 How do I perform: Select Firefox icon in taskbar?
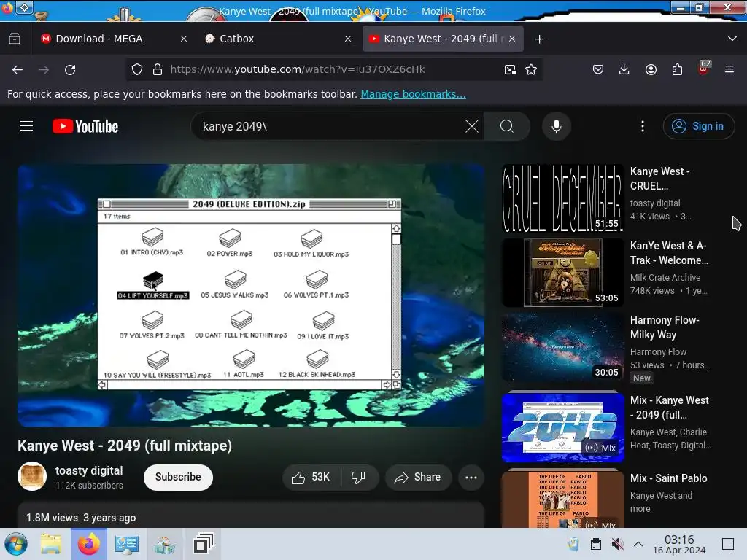88,544
